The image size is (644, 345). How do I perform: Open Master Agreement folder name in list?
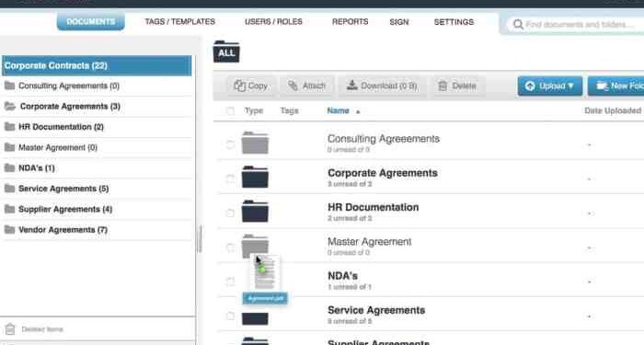(369, 242)
